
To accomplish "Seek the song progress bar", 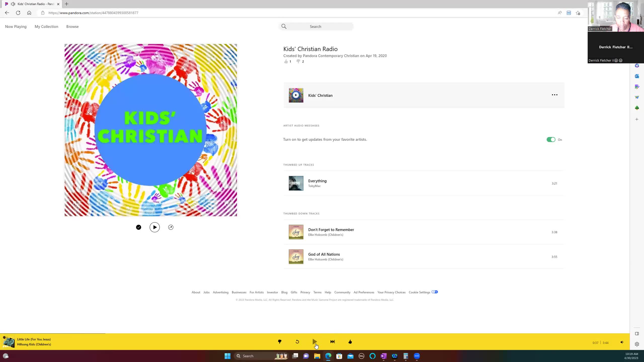I will click(315, 333).
